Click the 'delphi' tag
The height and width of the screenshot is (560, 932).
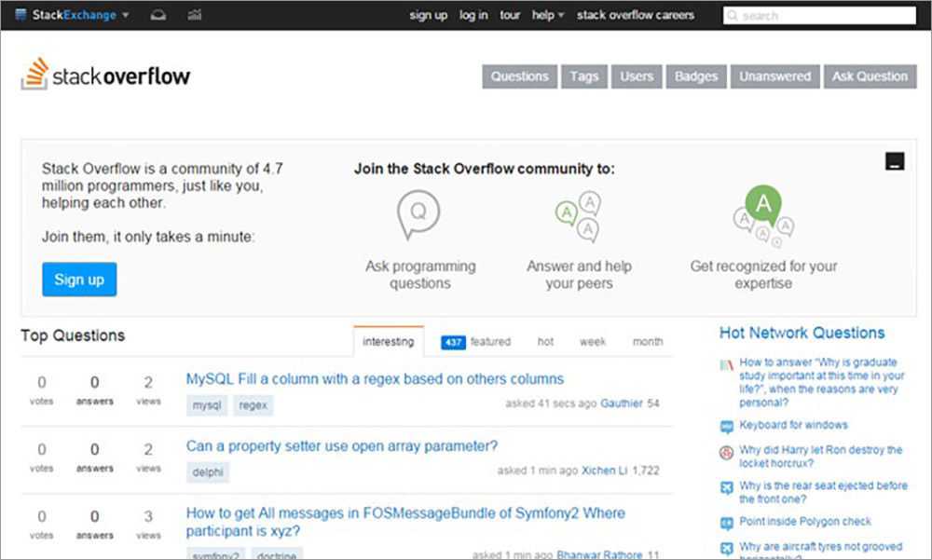pyautogui.click(x=208, y=472)
